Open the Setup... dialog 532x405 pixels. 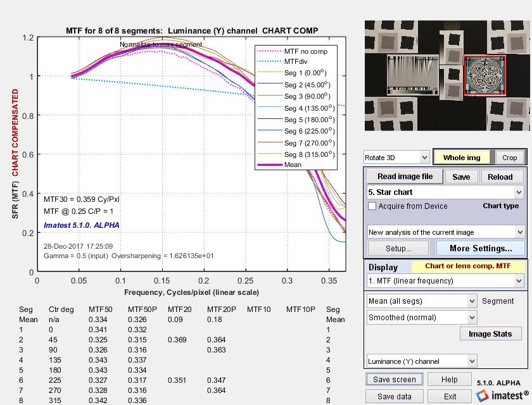point(398,249)
